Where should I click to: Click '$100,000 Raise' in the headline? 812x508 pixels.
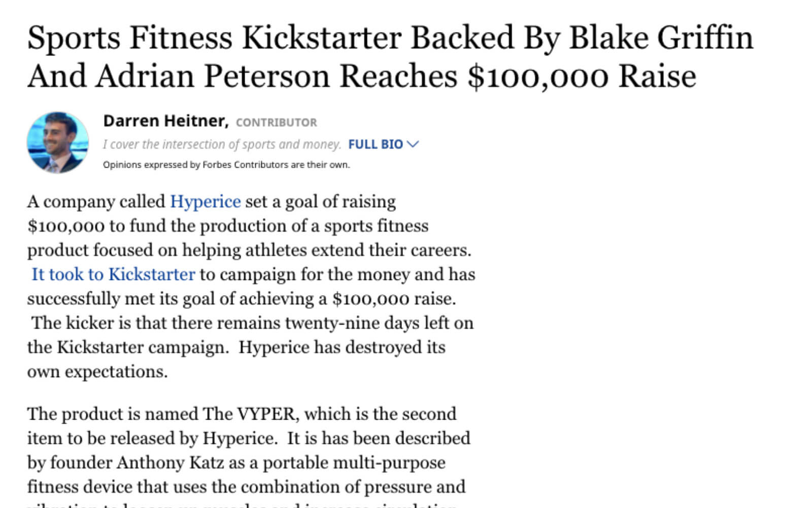[582, 76]
